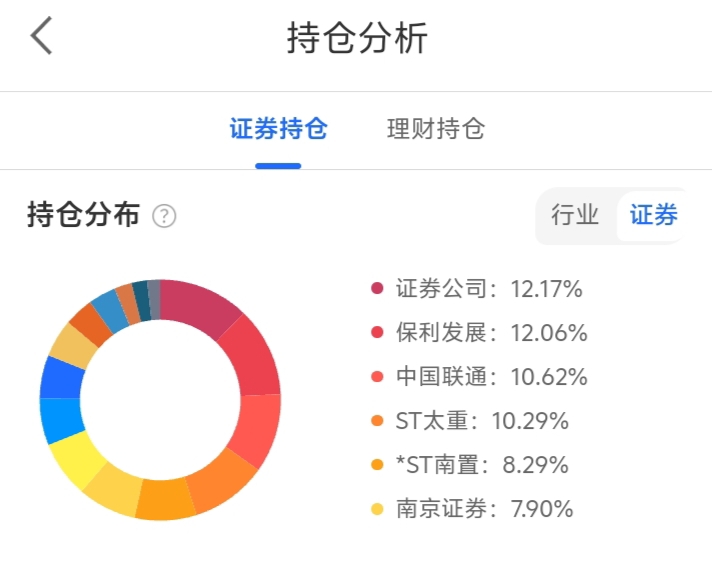Select the 证券公司 12.17% legend dot
The width and height of the screenshot is (712, 568).
click(377, 289)
